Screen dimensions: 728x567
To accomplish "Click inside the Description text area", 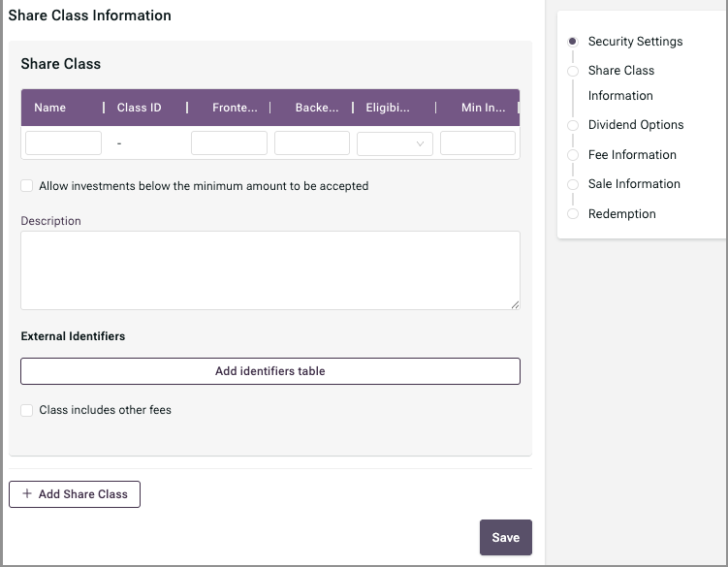I will click(x=270, y=270).
